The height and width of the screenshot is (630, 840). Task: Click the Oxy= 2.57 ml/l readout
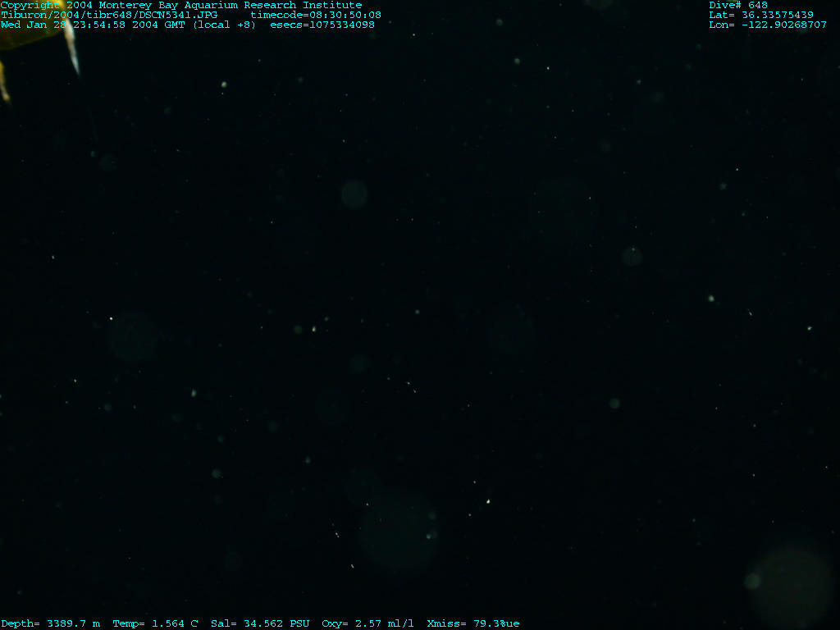[x=367, y=623]
